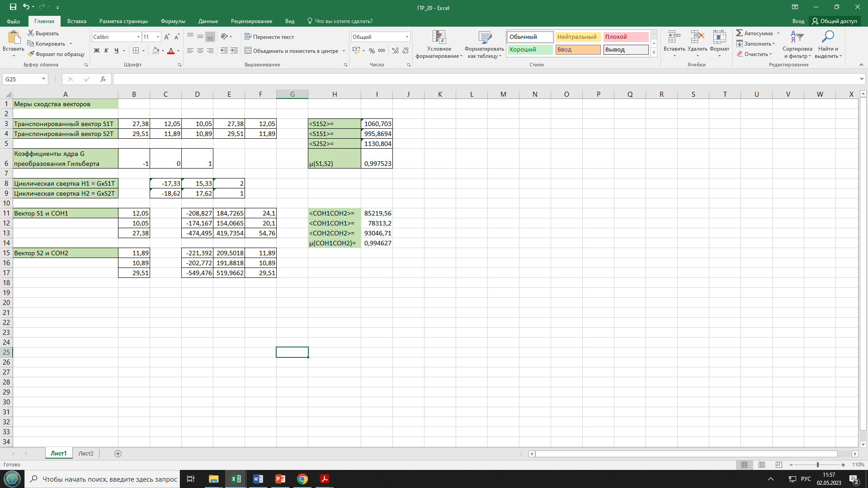Switch to sheet Лист2
868x488 pixels.
tap(86, 454)
